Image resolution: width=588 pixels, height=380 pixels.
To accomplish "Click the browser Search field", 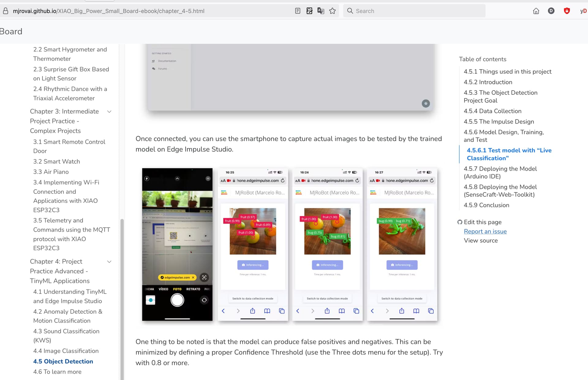I will click(414, 11).
